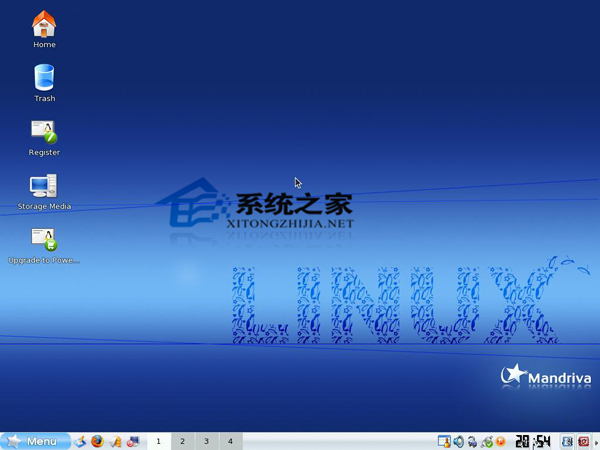The width and height of the screenshot is (600, 450).
Task: Switch to virtual desktop 3
Action: pyautogui.click(x=206, y=441)
